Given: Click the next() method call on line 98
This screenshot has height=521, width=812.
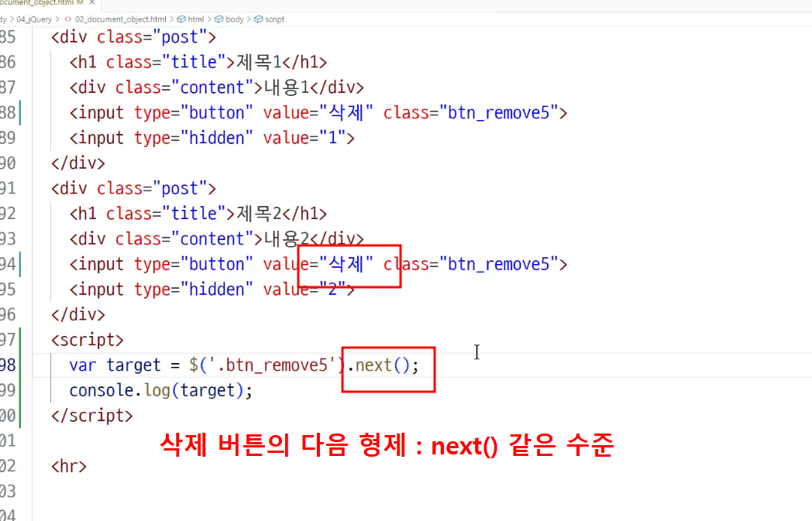Looking at the screenshot, I should (x=382, y=365).
